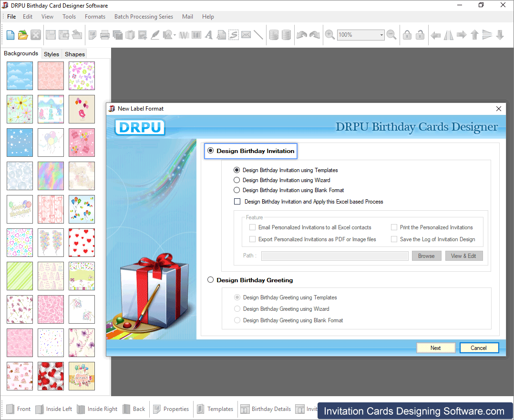Click the Print icon in toolbar
This screenshot has height=420, width=514.
point(105,35)
